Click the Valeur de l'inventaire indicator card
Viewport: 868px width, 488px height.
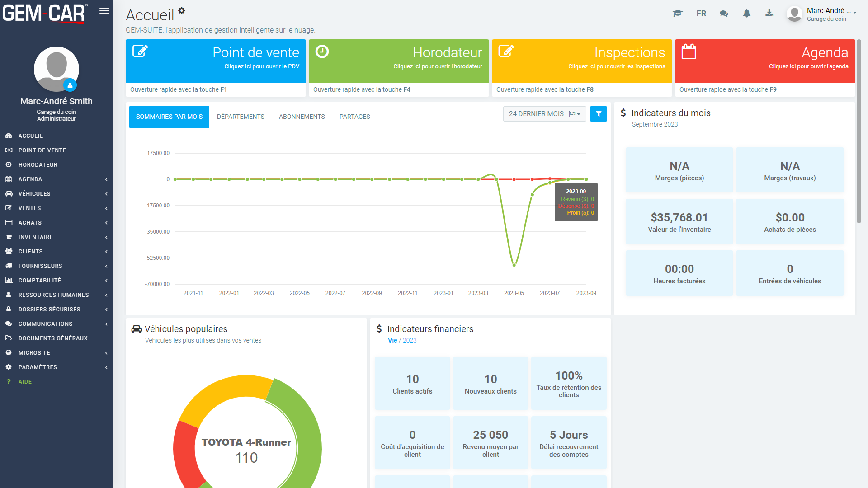coord(679,221)
